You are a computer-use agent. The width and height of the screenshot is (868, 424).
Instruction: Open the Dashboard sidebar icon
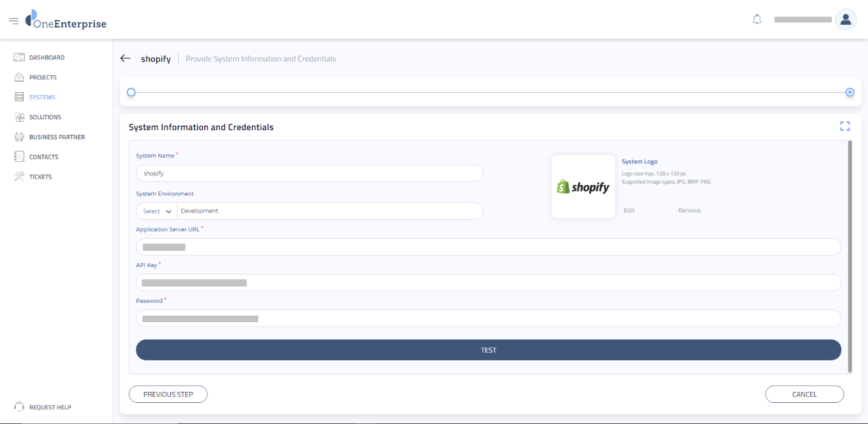click(x=19, y=57)
